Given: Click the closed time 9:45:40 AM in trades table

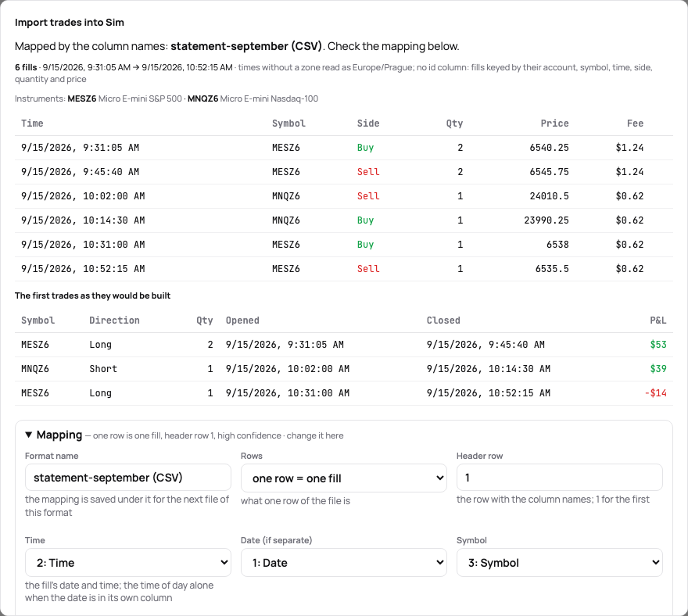Looking at the screenshot, I should pos(486,345).
